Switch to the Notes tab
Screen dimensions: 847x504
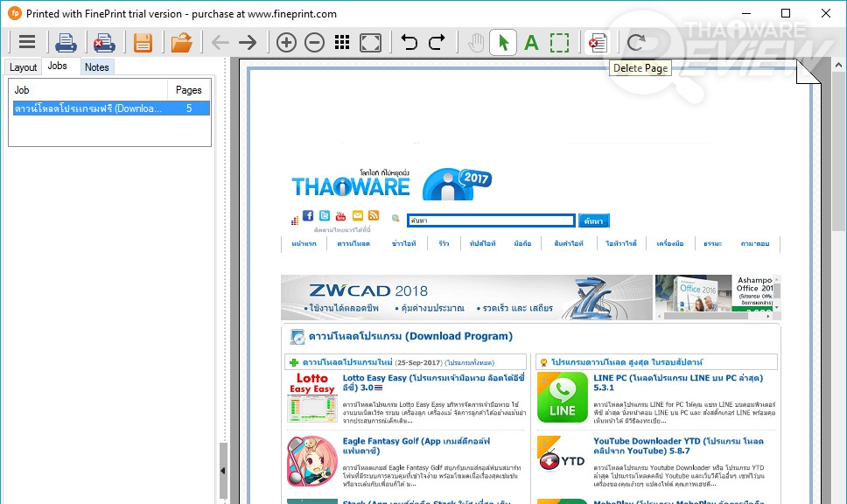tap(97, 67)
